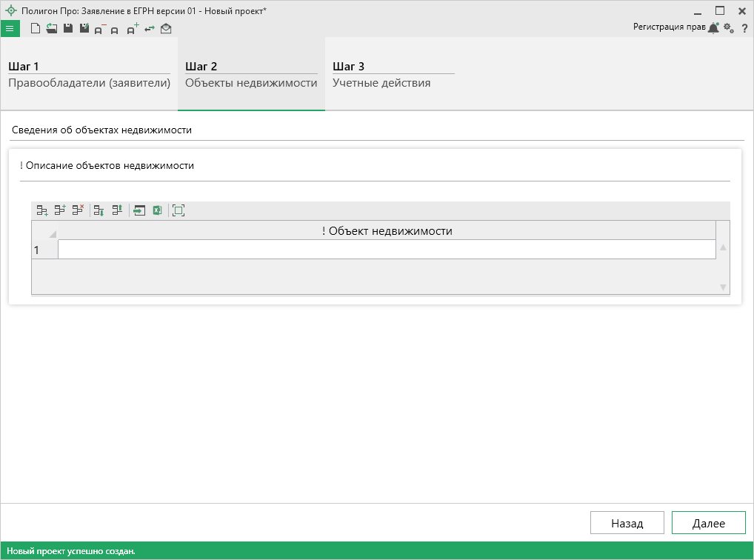Increase font size with A-plus icon
The height and width of the screenshot is (560, 754).
[133, 29]
